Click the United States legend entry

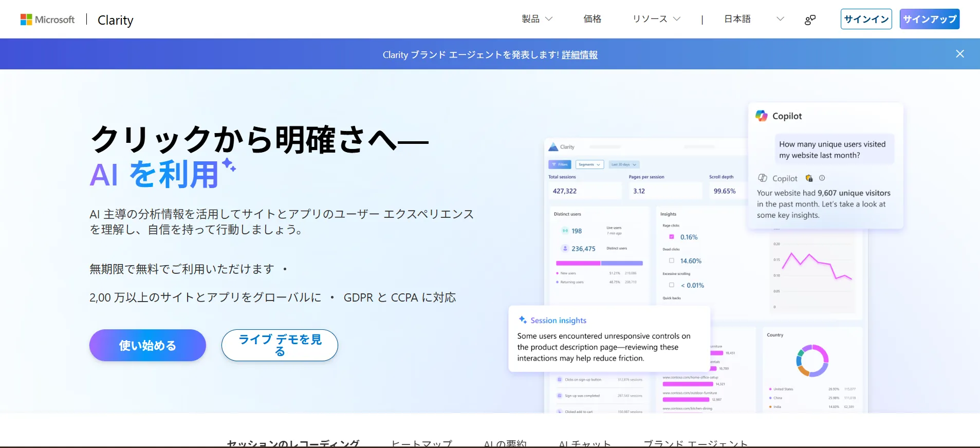(782, 389)
